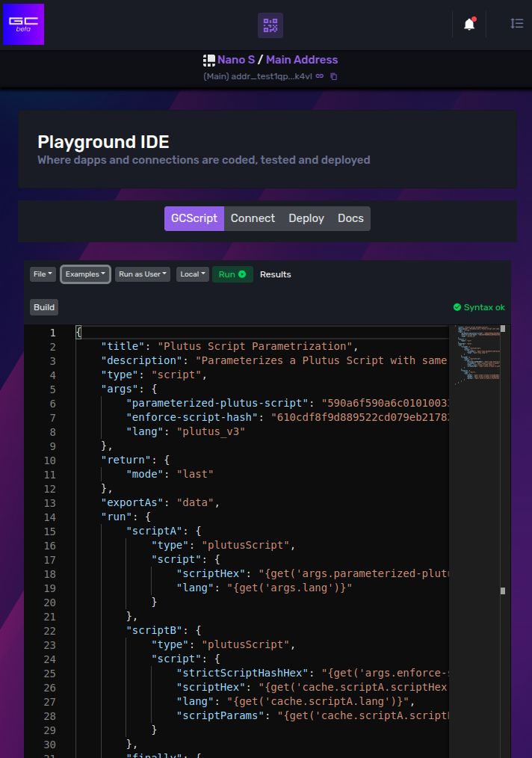Click the "last" mode value
Viewport: 532px width, 758px height.
[x=195, y=474]
